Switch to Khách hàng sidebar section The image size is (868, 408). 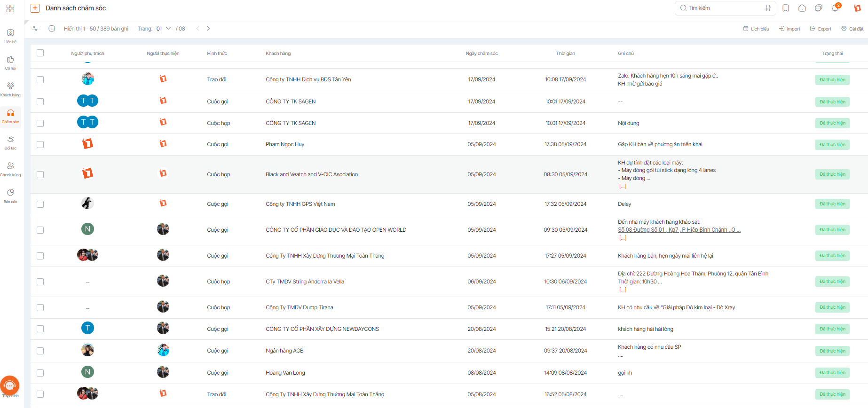tap(10, 89)
